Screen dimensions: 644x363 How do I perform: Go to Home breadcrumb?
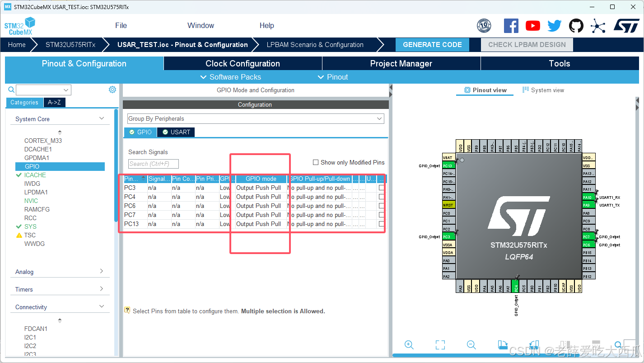click(x=17, y=44)
